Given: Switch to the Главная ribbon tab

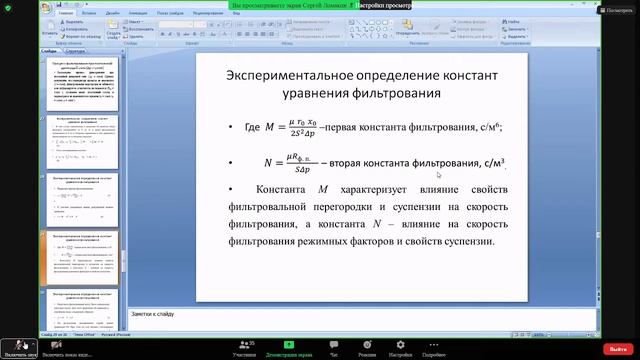Looking at the screenshot, I should pos(66,13).
